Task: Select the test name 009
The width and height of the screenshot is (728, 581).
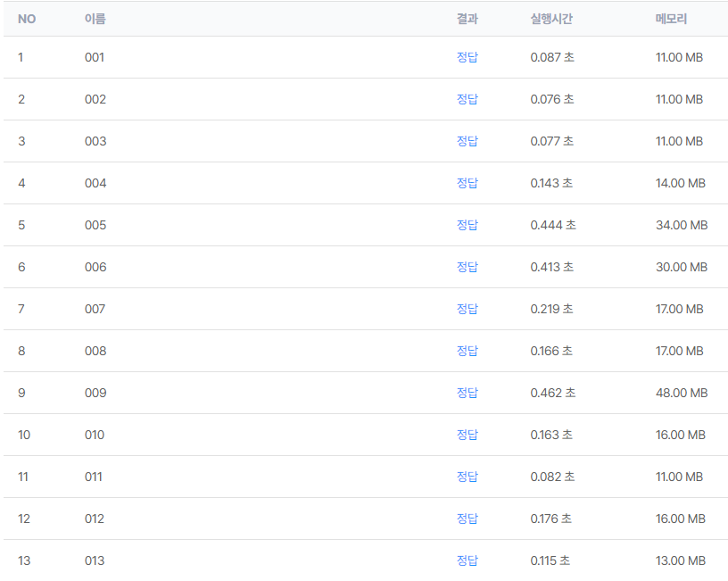Action: pos(95,393)
